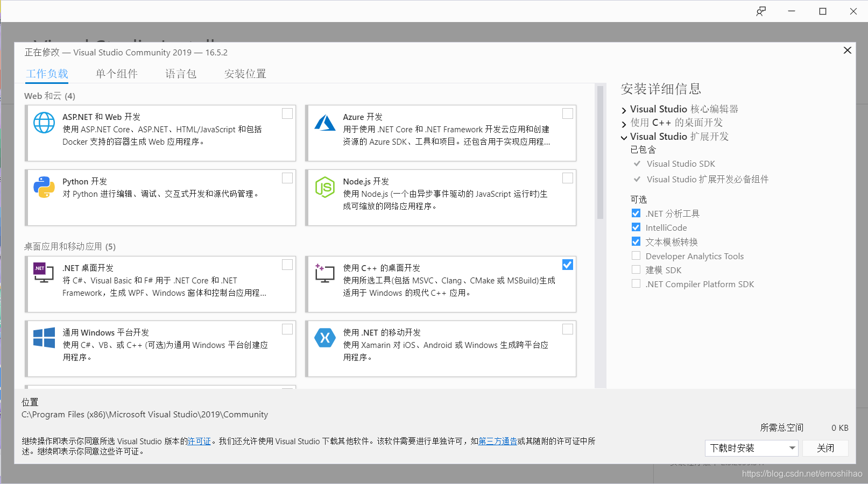Enable the .NET desktop development checkbox
This screenshot has width=868, height=484.
pyautogui.click(x=287, y=265)
